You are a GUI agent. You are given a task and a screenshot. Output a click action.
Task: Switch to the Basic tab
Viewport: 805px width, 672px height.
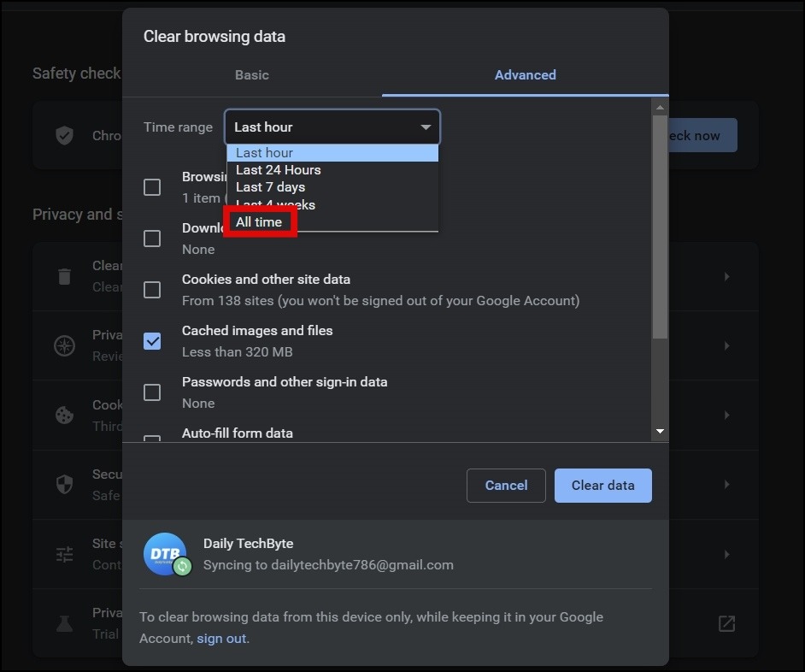(251, 75)
